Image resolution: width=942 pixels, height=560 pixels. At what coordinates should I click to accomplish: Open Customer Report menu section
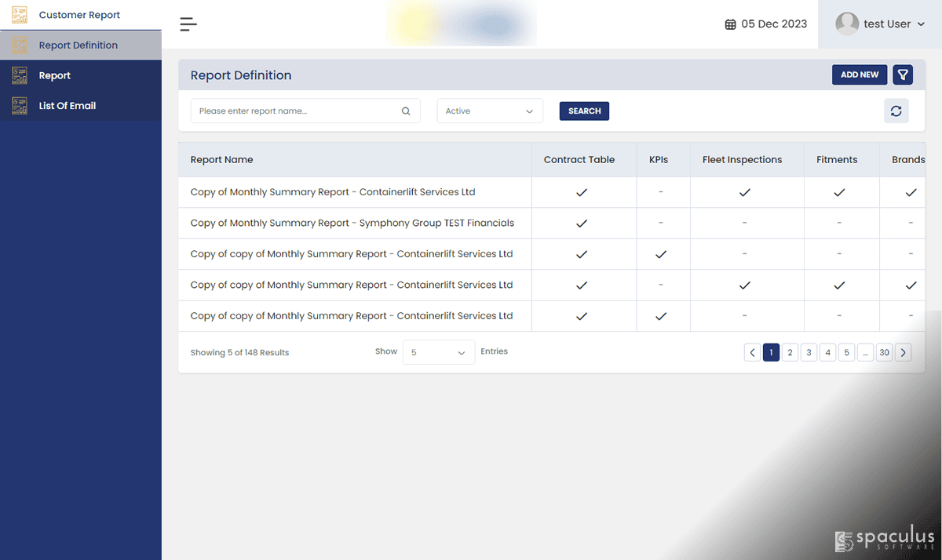81,15
